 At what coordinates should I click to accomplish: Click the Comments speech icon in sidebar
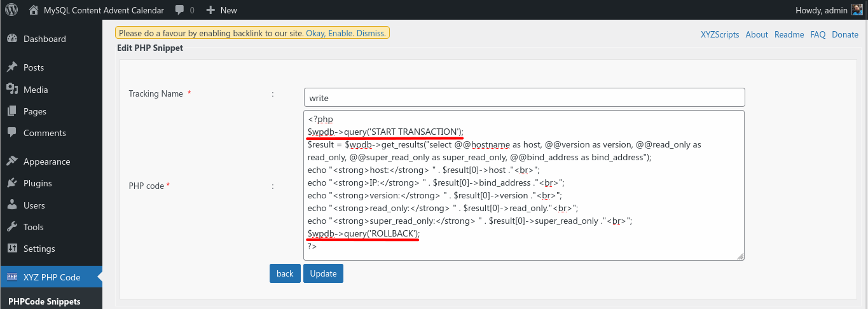click(x=11, y=133)
